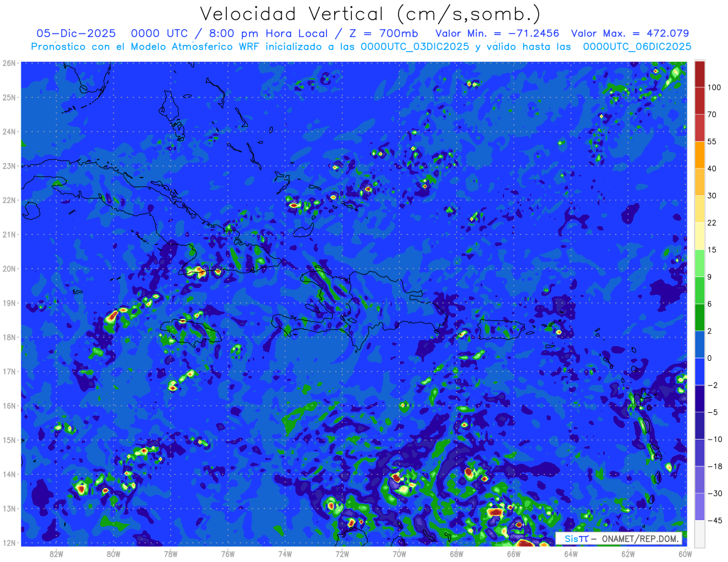Pick the navy swatch between -5 and -2
Viewport: 728px width, 562px height.
coord(699,398)
